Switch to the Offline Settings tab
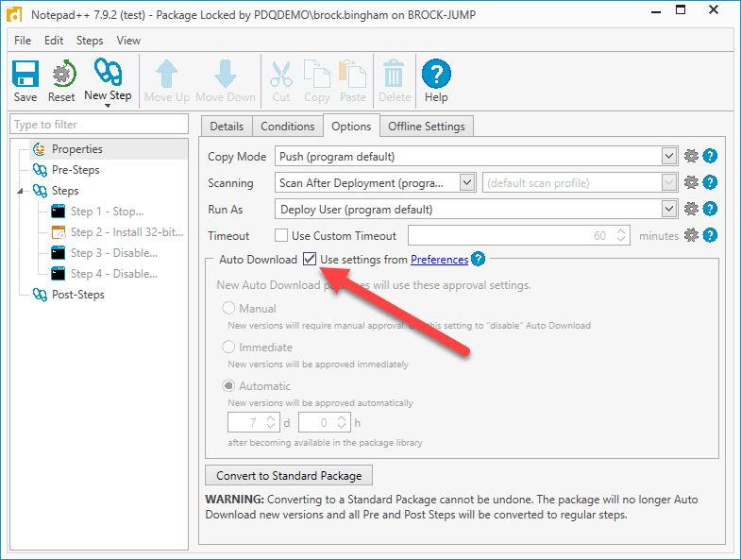 427,127
